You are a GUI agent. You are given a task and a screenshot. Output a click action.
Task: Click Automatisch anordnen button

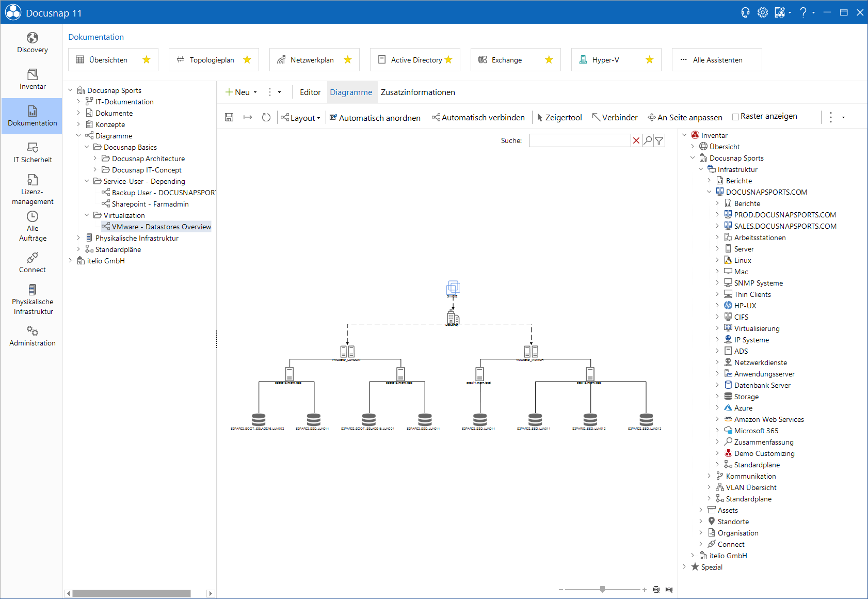click(x=375, y=118)
